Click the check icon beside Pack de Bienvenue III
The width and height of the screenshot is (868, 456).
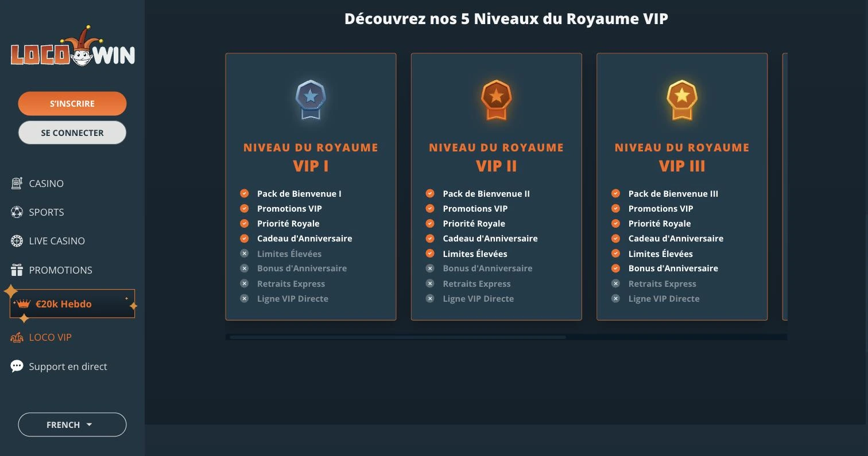(616, 193)
